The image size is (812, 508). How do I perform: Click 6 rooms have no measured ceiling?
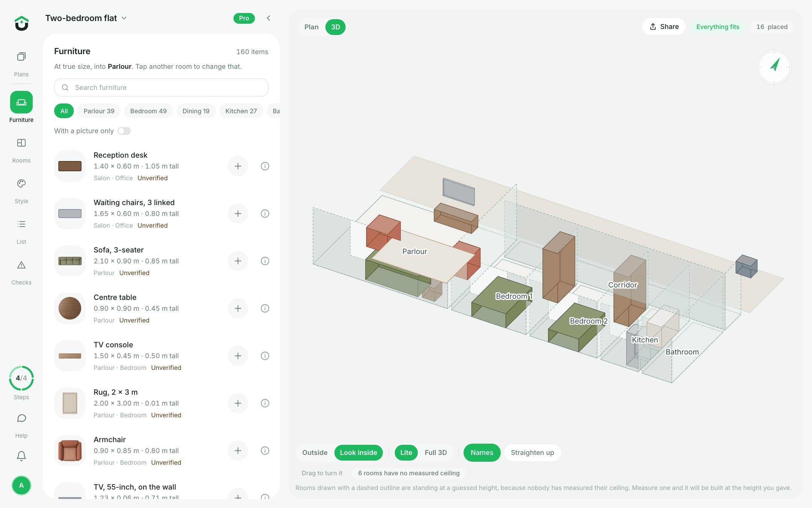point(409,473)
